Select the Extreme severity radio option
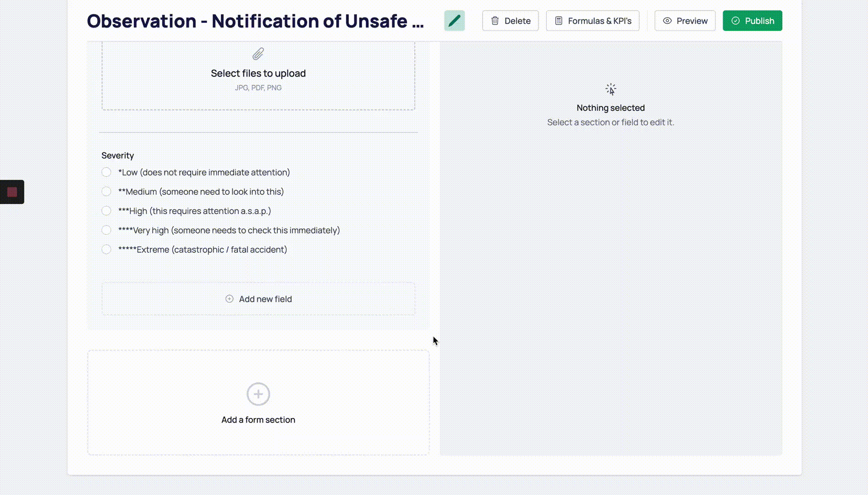The height and width of the screenshot is (495, 868). point(106,249)
